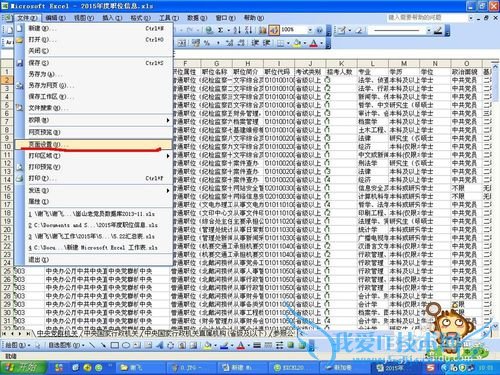Click the AutoSum sigma icon
This screenshot has width=500, height=375.
pos(220,30)
